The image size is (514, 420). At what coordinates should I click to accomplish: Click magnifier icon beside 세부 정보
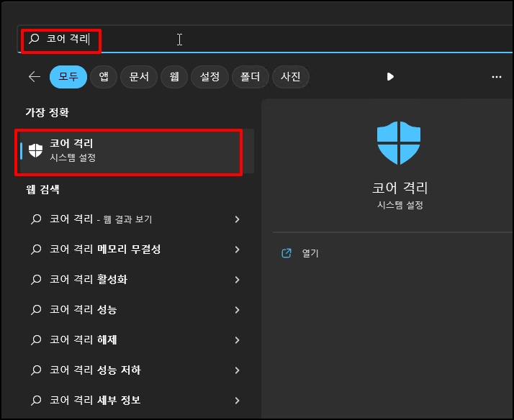pyautogui.click(x=36, y=401)
